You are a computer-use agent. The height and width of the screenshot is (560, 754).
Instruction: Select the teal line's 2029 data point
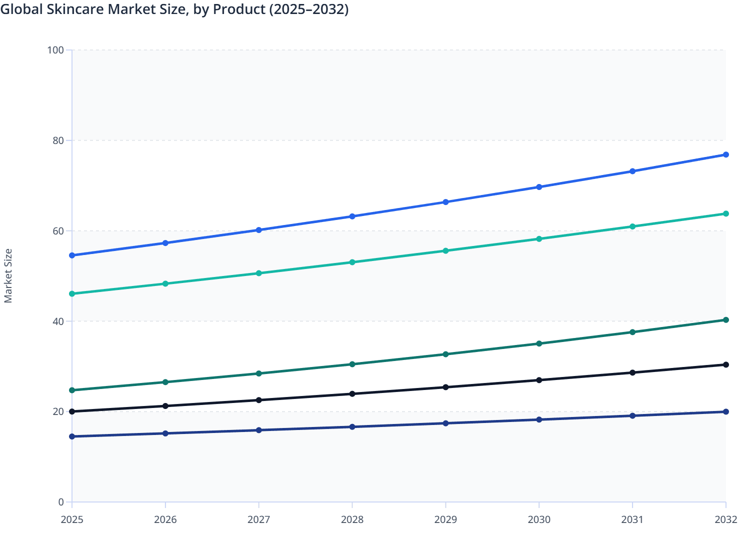(x=445, y=250)
